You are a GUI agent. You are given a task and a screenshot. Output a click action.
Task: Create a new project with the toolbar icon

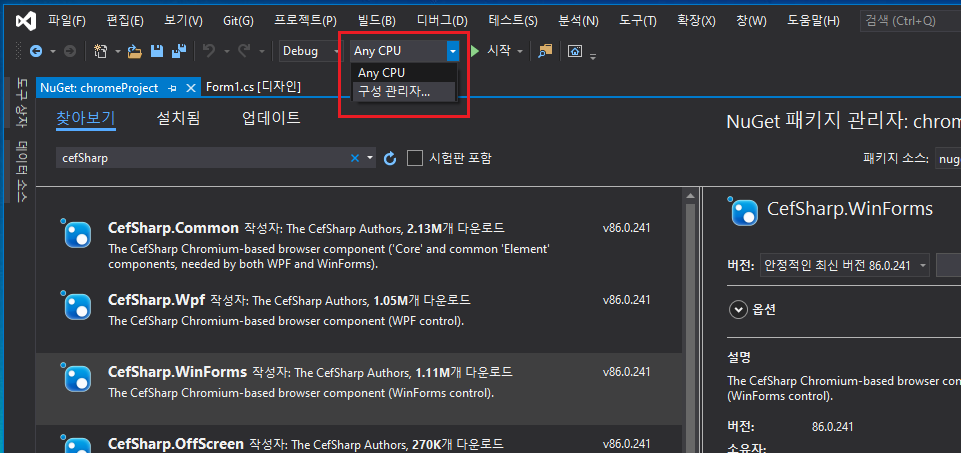(x=101, y=51)
